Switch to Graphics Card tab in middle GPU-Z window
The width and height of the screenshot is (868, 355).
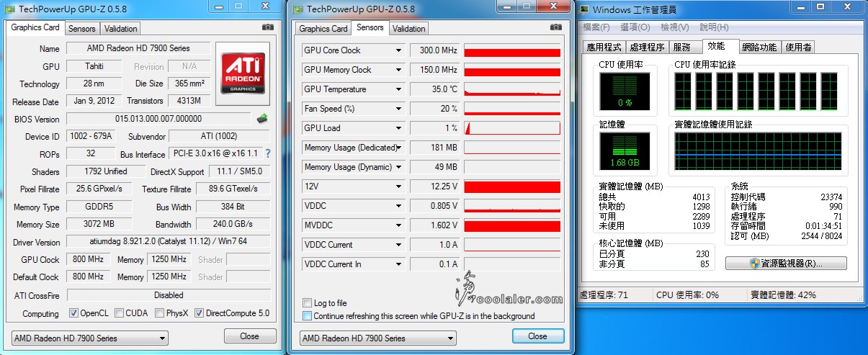pos(323,29)
